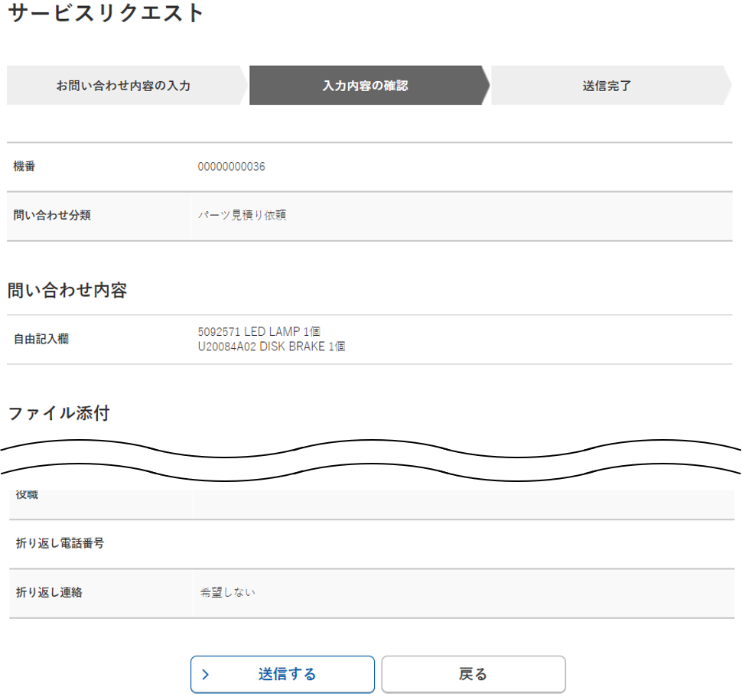Click the 自由記入欄 label
Viewport: 742px width, 700px height.
tap(41, 339)
